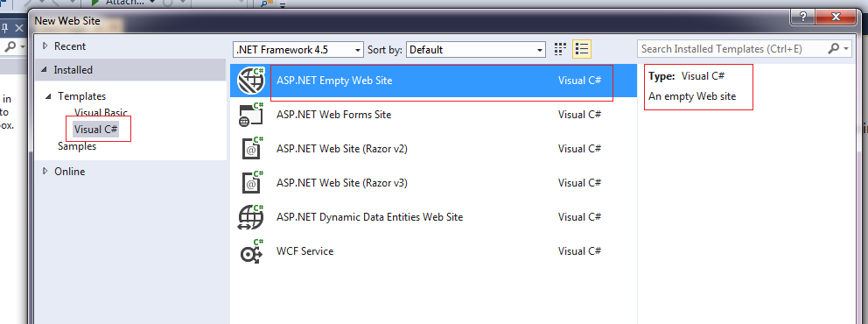868x324 pixels.
Task: Open the .NET Framework 4.5 dropdown
Action: click(298, 50)
